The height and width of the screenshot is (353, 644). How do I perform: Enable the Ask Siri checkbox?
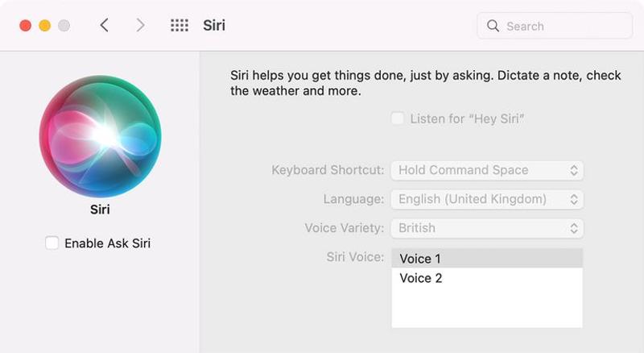pos(52,243)
